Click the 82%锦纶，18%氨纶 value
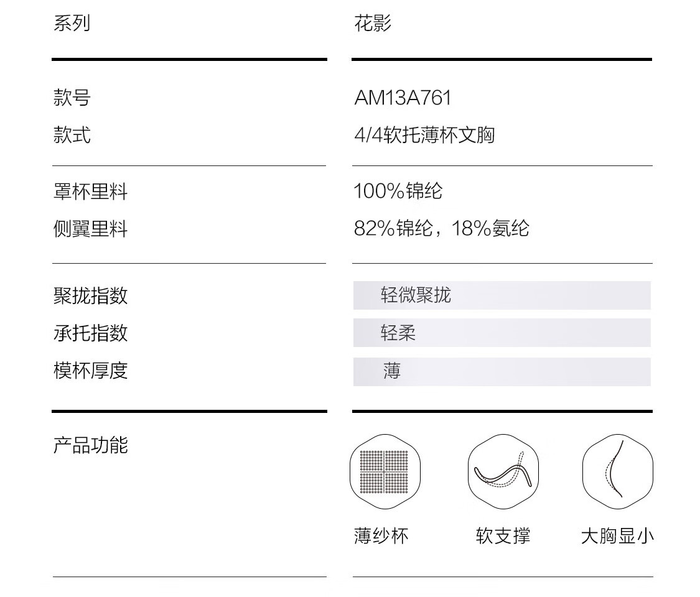The width and height of the screenshot is (700, 597). [441, 228]
